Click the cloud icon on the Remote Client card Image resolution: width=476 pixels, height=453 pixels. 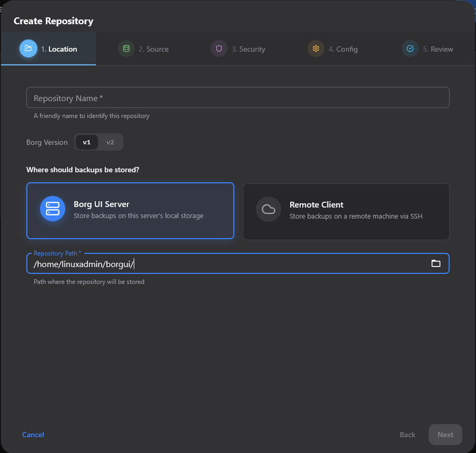(x=269, y=209)
